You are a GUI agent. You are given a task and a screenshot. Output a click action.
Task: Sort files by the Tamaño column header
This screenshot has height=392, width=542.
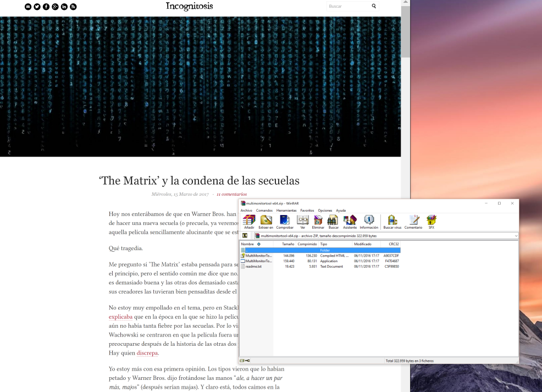pos(288,244)
